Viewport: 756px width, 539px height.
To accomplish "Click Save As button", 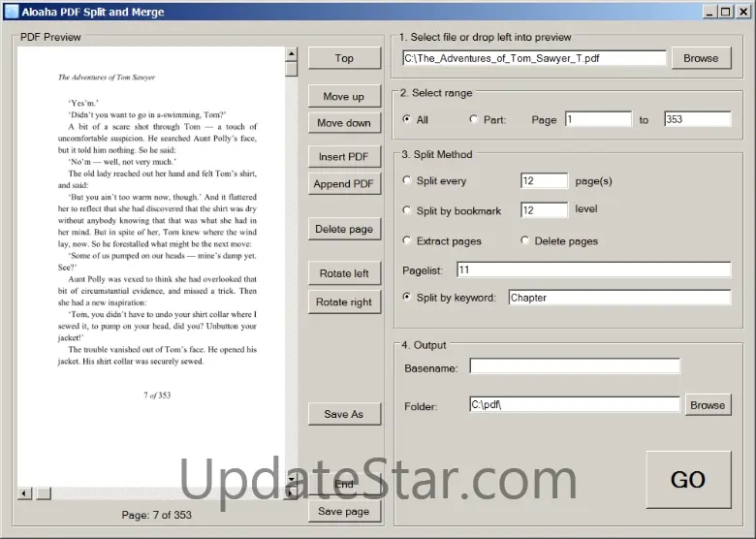I will pyautogui.click(x=344, y=414).
